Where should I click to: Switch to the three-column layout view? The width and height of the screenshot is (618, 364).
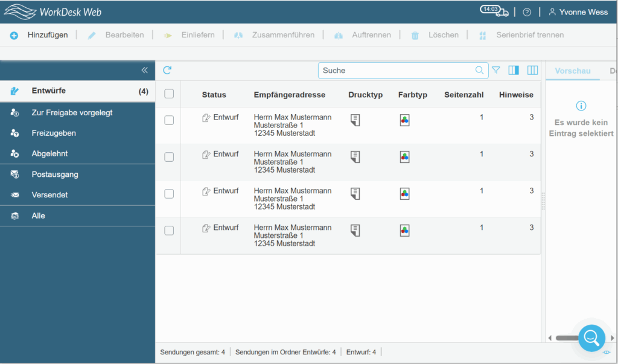tap(533, 70)
